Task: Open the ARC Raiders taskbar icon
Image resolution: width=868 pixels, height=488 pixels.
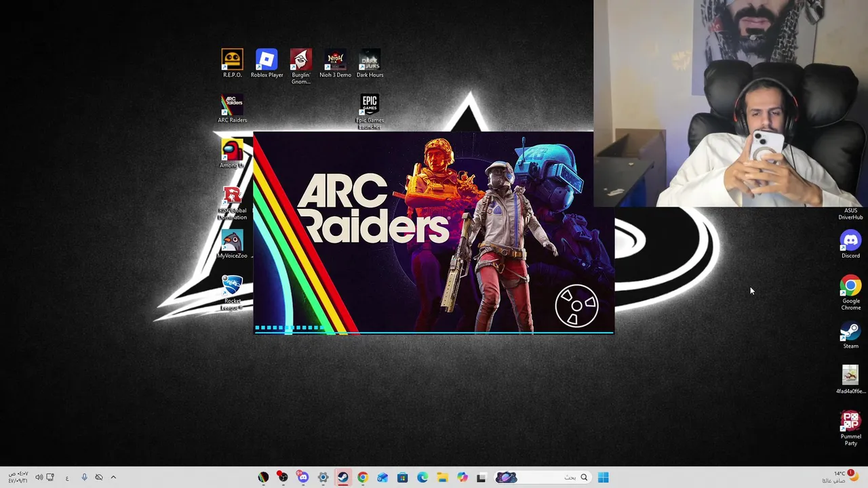Action: point(263,477)
